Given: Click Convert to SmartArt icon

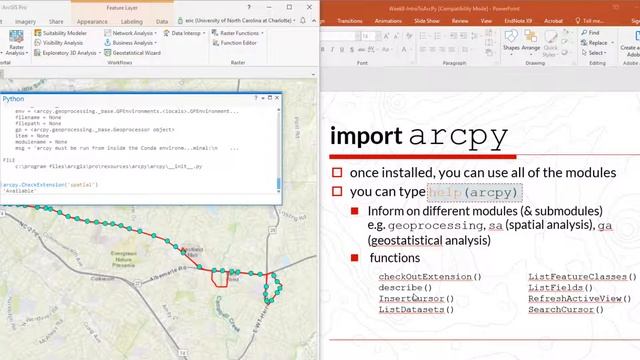Looking at the screenshot, I should 489,52.
